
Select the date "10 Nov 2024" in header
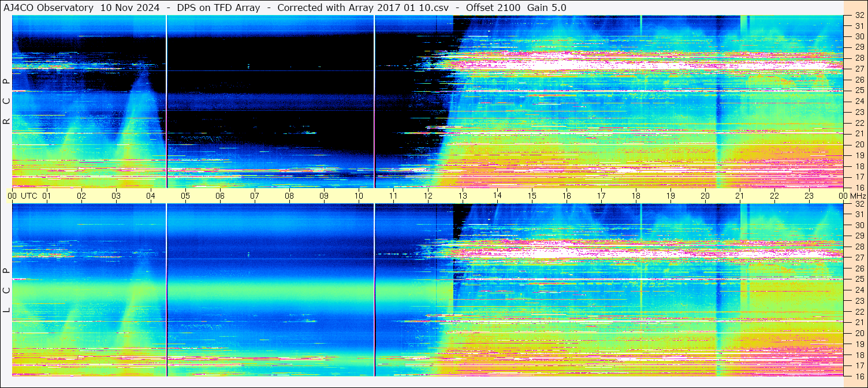pyautogui.click(x=130, y=8)
